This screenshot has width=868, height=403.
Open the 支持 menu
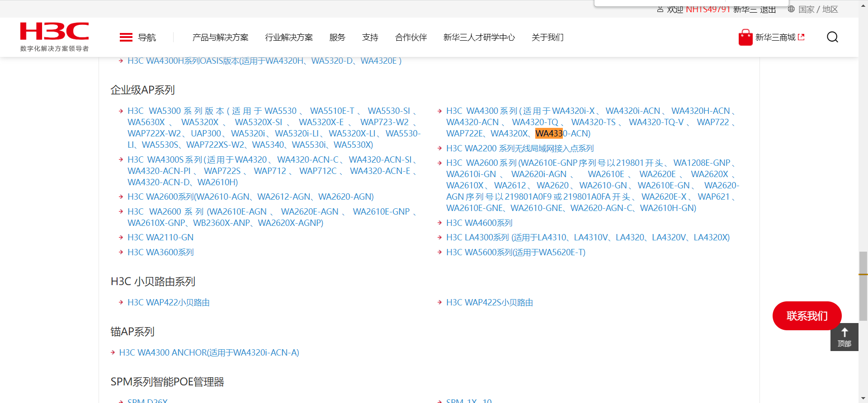click(x=370, y=37)
